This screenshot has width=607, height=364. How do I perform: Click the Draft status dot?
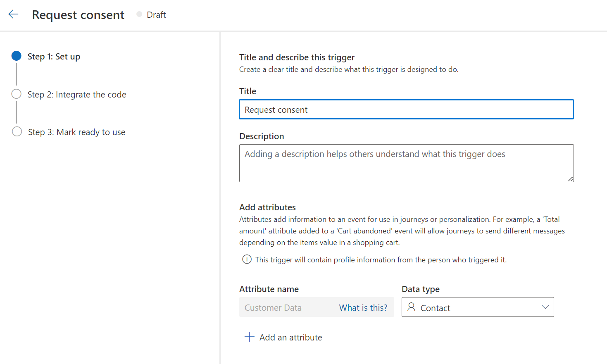pos(139,14)
